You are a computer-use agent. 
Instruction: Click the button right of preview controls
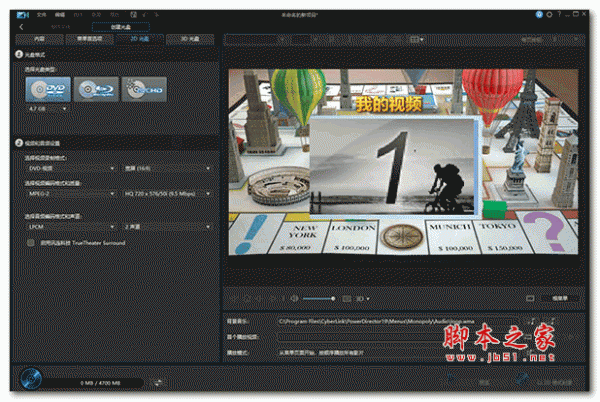tap(559, 298)
